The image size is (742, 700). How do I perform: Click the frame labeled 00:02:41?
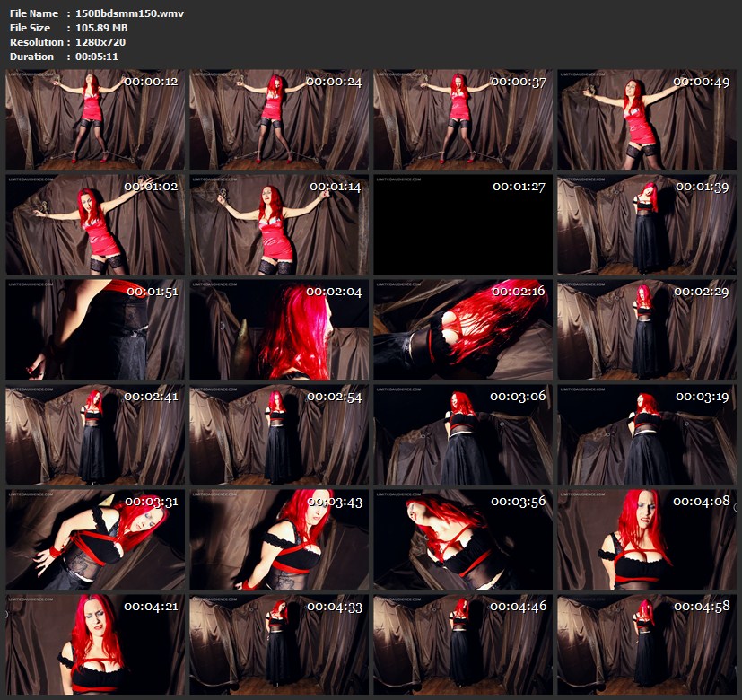(95, 434)
